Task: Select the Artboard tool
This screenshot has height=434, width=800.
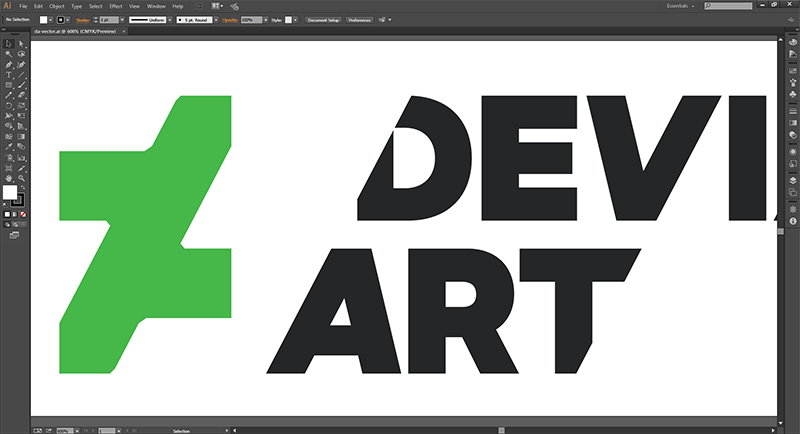Action: (9, 168)
